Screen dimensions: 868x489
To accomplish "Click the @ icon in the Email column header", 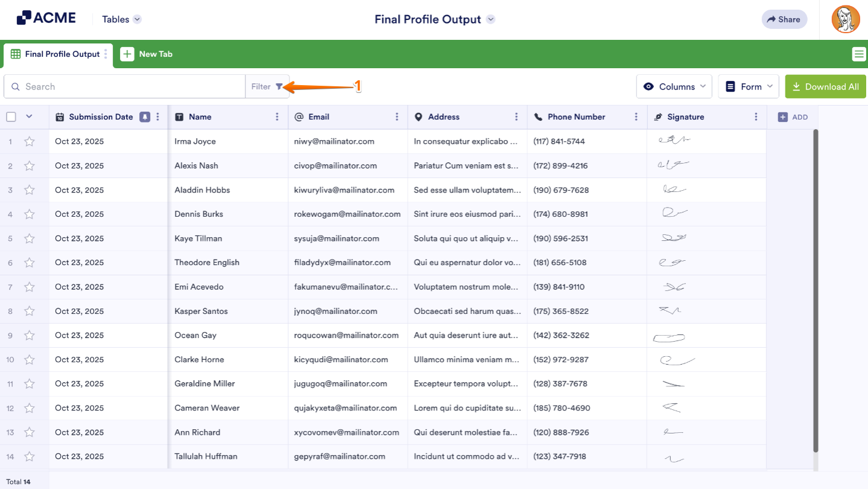I will (x=299, y=117).
